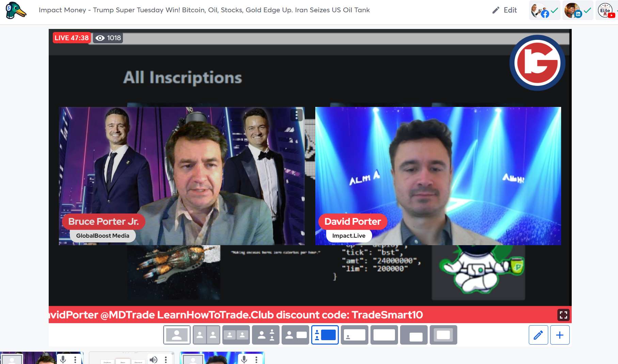
Task: Toggle the LinkedIn destination
Action: click(x=578, y=10)
